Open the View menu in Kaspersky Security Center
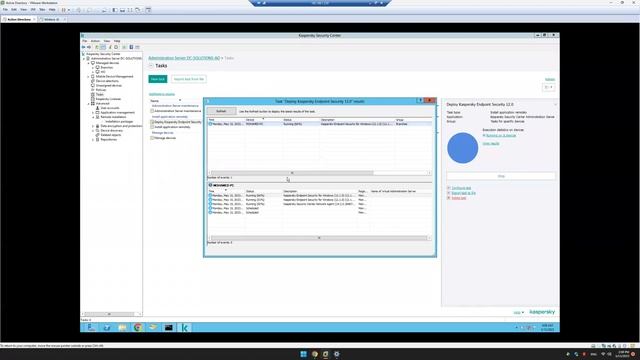640x360 pixels. point(107,41)
